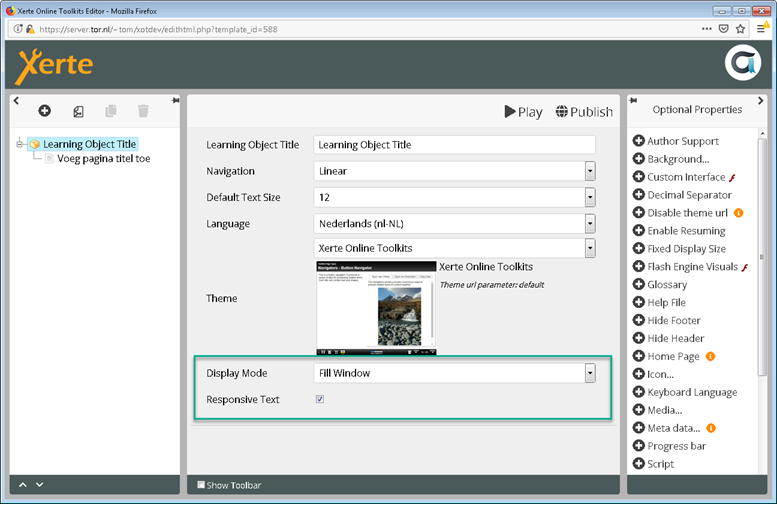Click the Play button
This screenshot has height=505, width=777.
(523, 112)
